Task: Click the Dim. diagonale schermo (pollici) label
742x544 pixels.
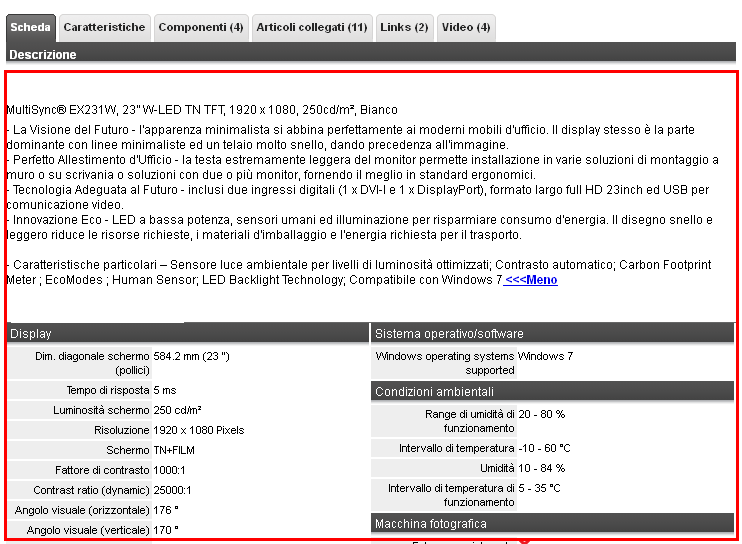Action: point(92,363)
